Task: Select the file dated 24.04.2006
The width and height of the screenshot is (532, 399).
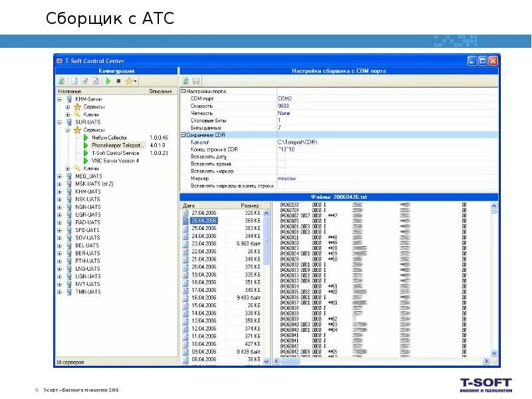Action: pyautogui.click(x=204, y=236)
